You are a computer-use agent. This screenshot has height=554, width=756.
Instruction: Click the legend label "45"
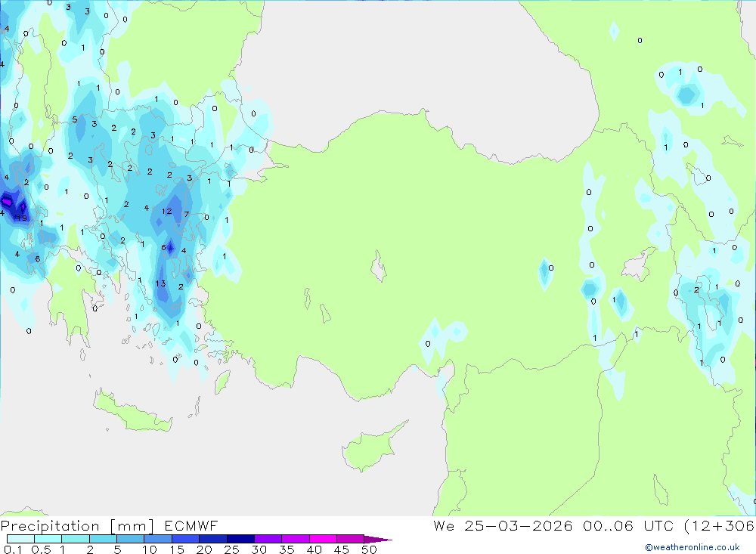tap(342, 549)
